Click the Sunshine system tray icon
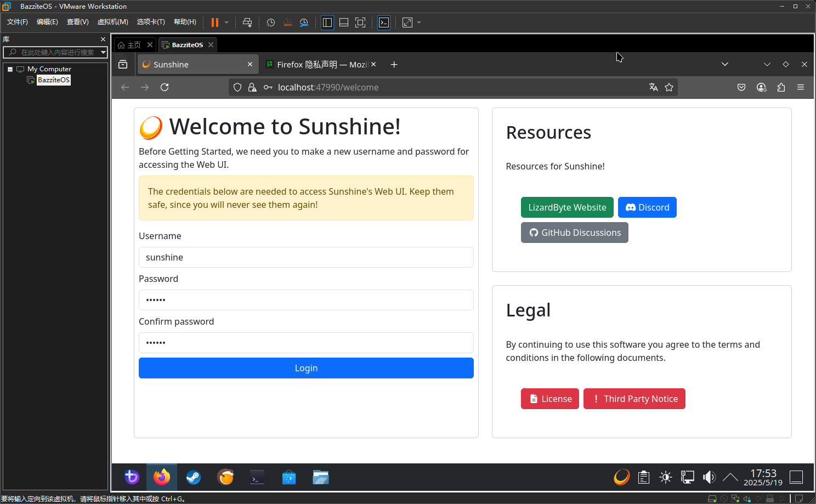Image resolution: width=816 pixels, height=504 pixels. click(622, 477)
